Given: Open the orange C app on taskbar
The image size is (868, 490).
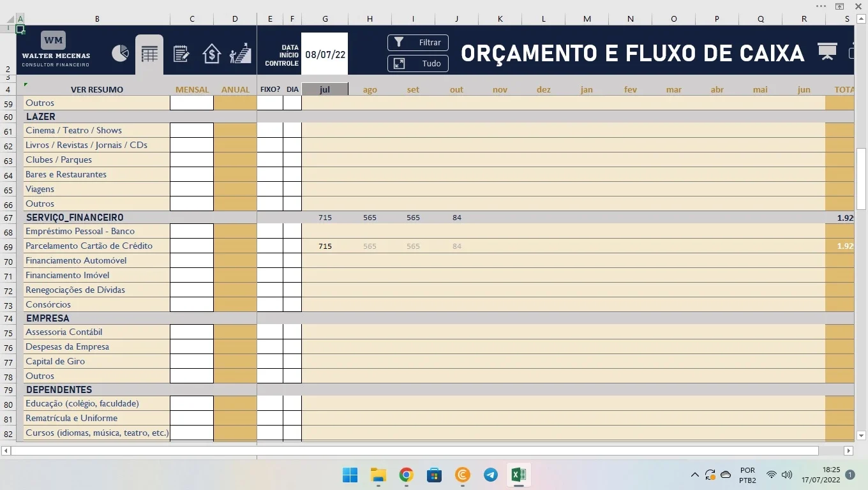Looking at the screenshot, I should click(463, 475).
